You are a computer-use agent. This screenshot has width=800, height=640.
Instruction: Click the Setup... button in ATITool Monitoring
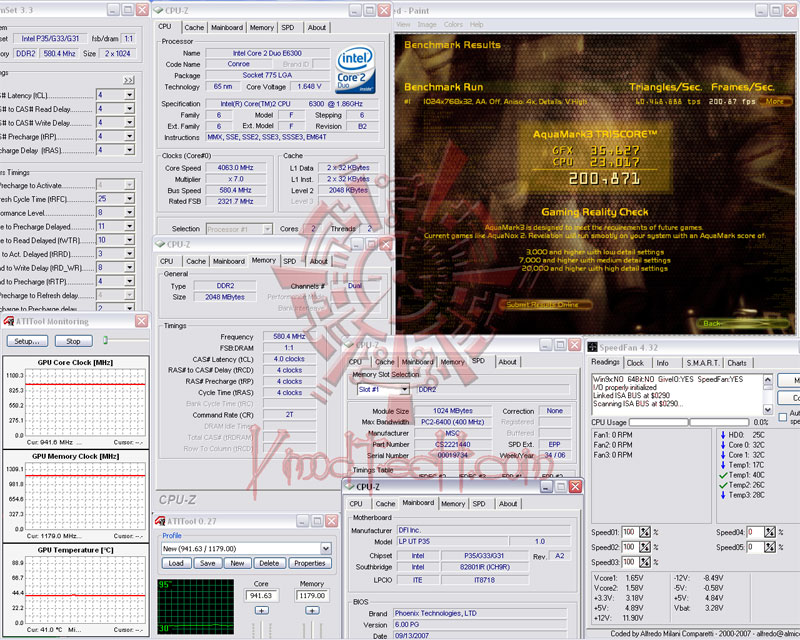[x=27, y=341]
